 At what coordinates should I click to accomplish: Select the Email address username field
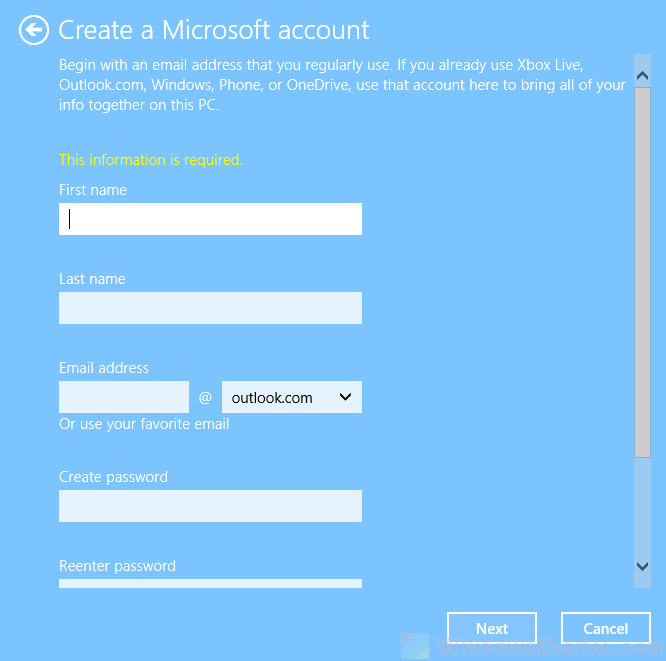tap(124, 397)
